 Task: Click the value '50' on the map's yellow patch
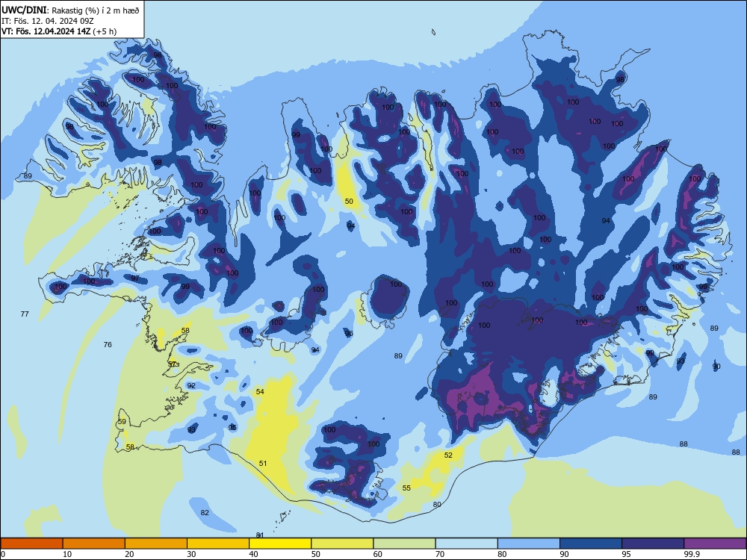click(x=349, y=201)
